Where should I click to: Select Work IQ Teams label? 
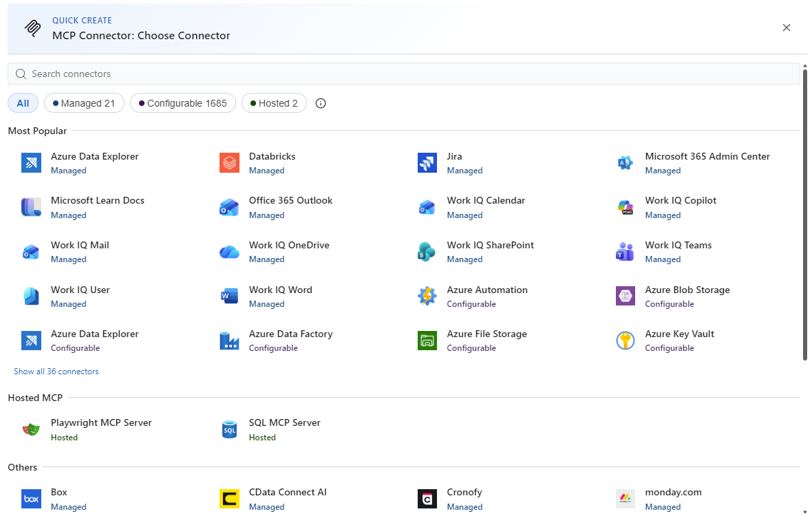tap(678, 245)
